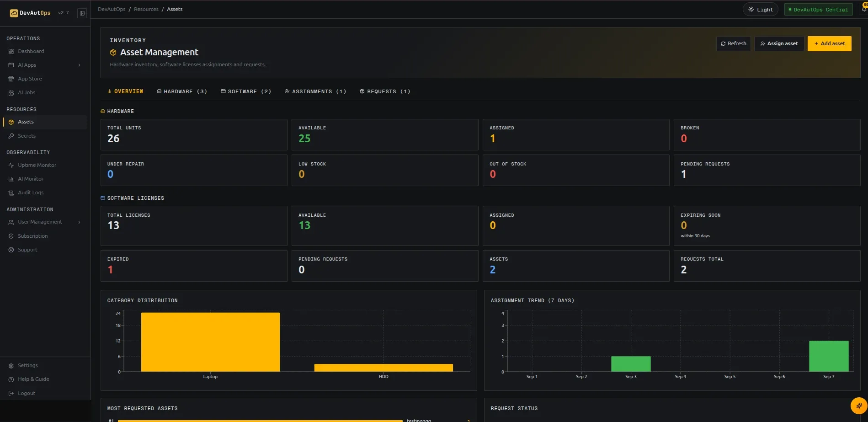Go to AI Jobs in sidebar
The width and height of the screenshot is (868, 422).
27,92
